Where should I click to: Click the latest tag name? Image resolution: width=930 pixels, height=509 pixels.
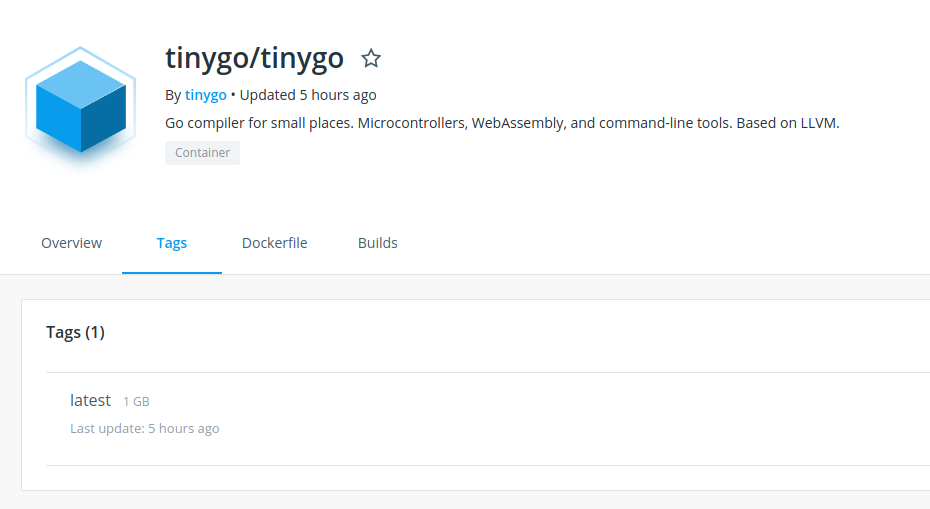pos(90,400)
